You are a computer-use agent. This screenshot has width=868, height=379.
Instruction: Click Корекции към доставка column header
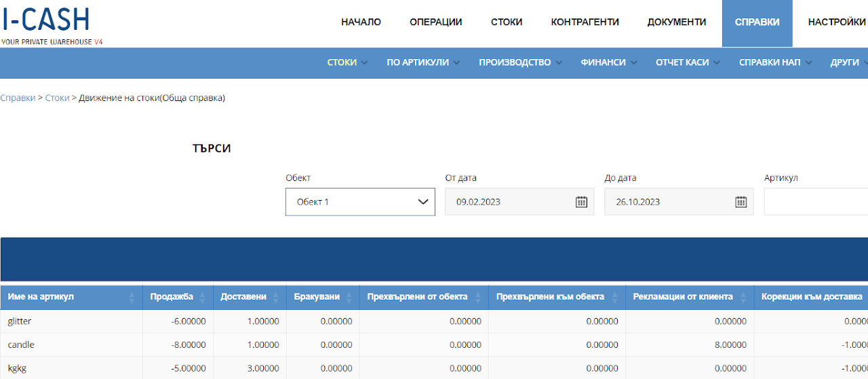(811, 297)
